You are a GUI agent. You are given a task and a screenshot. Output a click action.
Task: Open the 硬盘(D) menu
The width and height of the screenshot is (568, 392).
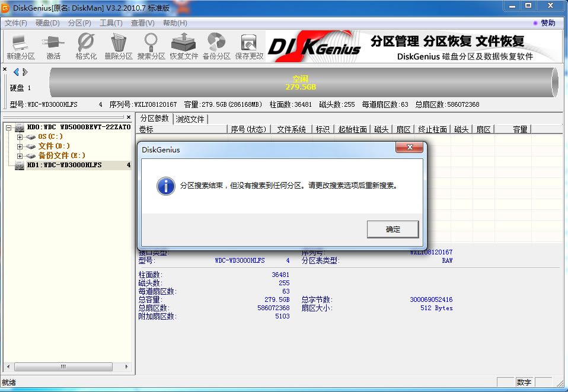tap(47, 23)
